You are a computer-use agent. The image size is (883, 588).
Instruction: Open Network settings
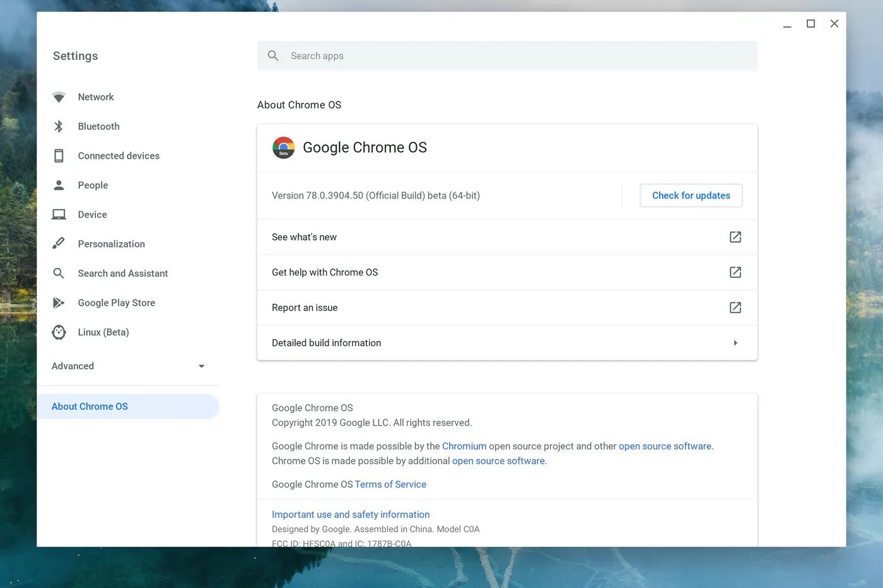[x=96, y=97]
